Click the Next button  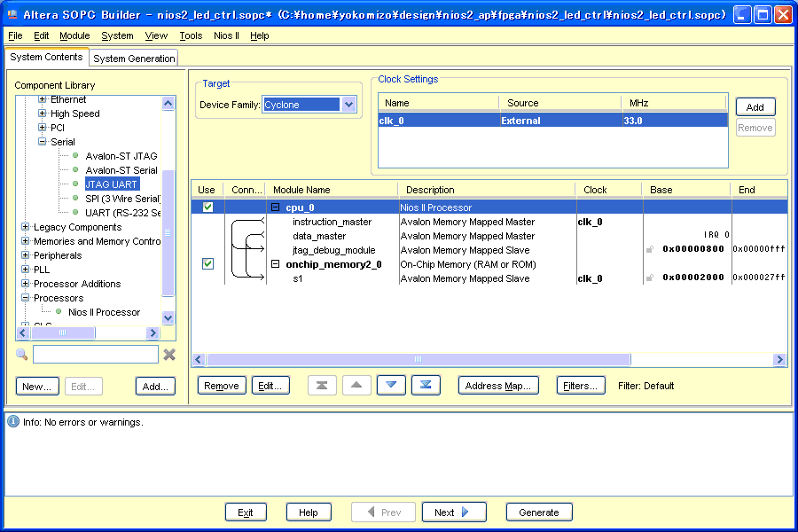(454, 512)
